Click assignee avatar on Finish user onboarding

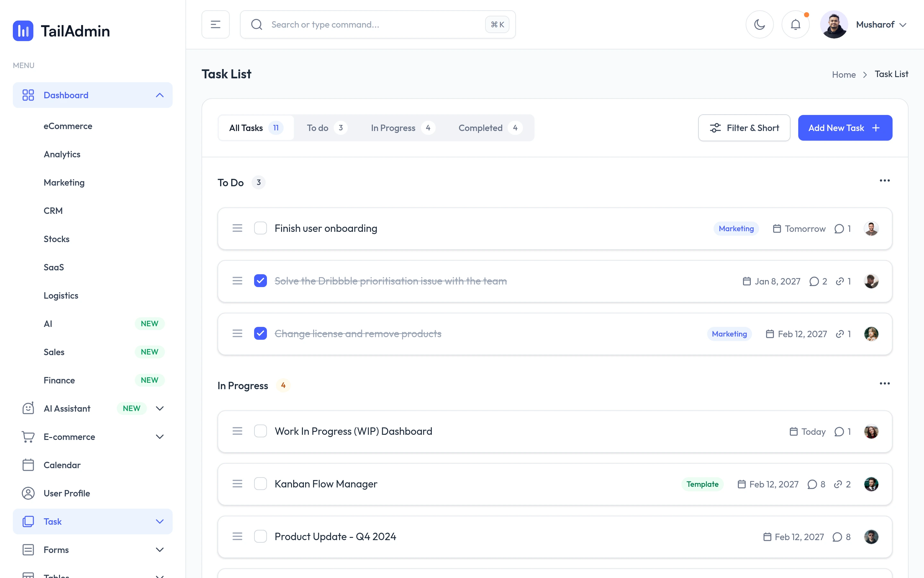(x=871, y=229)
